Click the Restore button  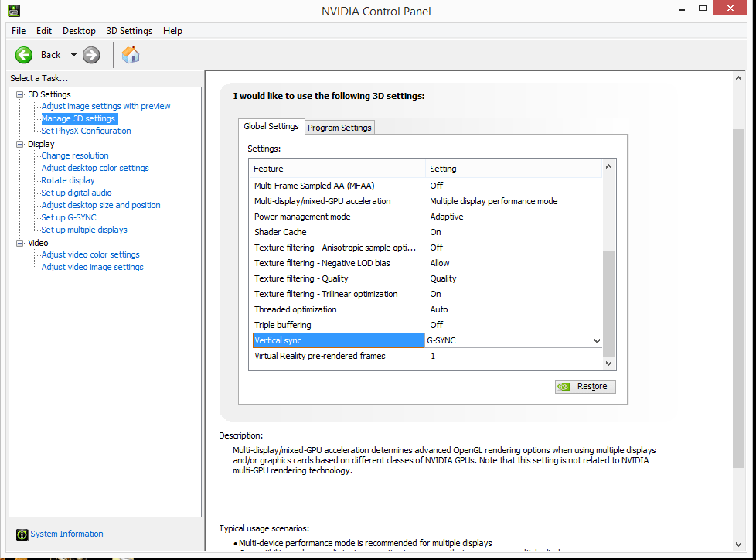pos(585,386)
